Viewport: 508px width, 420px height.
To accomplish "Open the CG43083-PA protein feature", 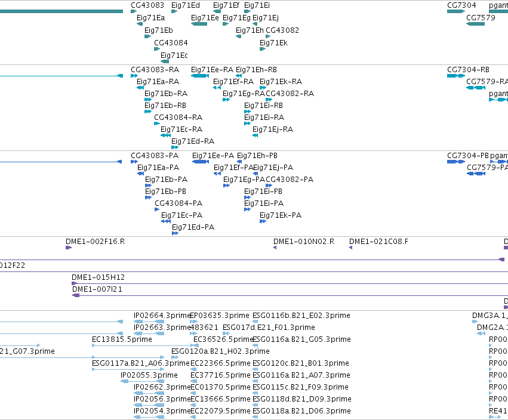I will click(x=134, y=162).
